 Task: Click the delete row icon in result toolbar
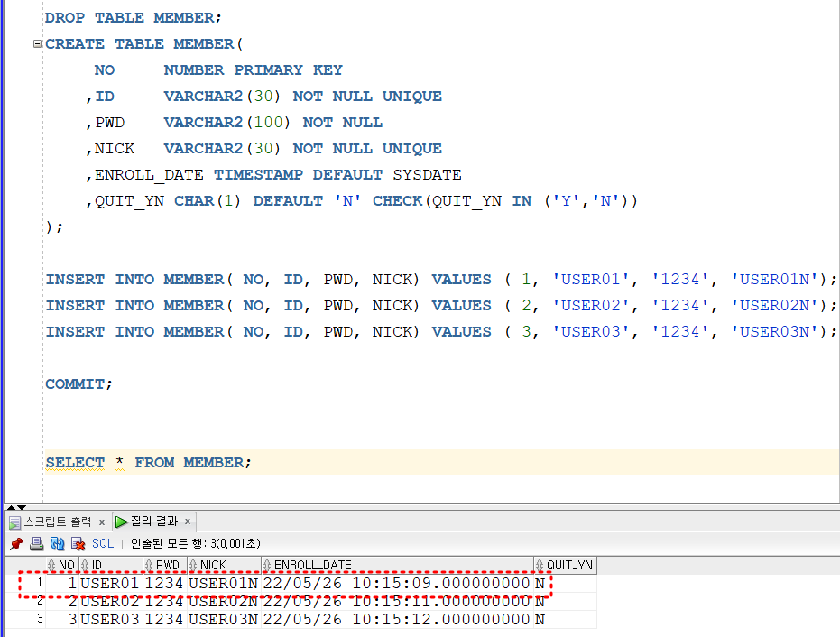tap(78, 544)
